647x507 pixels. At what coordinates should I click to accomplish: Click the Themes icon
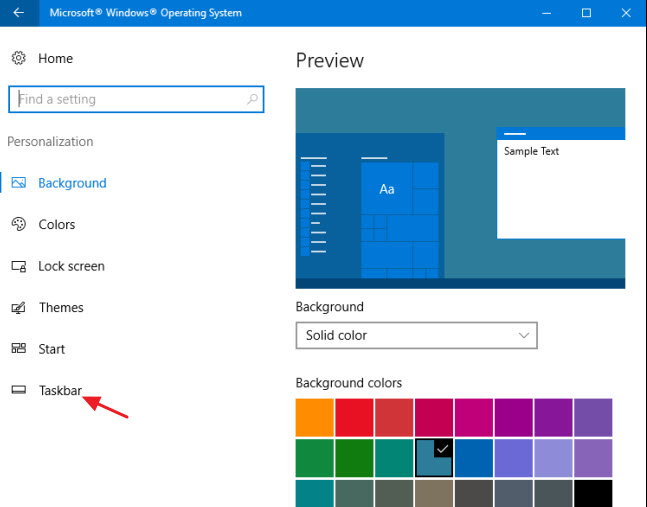[19, 307]
